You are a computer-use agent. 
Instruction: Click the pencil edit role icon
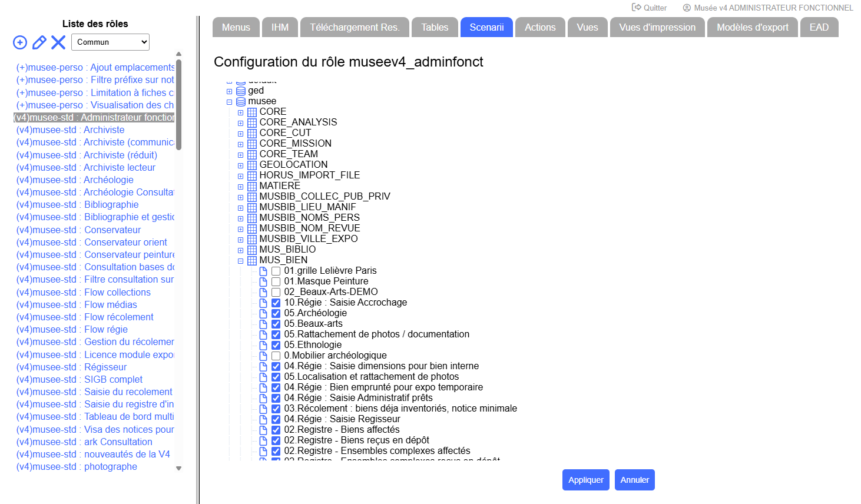(39, 42)
